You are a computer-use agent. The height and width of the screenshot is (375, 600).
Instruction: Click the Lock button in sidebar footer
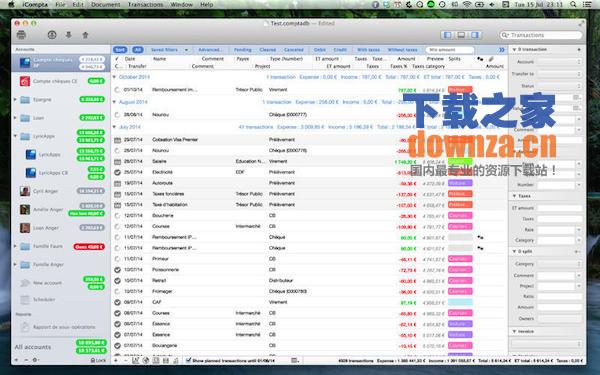pyautogui.click(x=98, y=360)
